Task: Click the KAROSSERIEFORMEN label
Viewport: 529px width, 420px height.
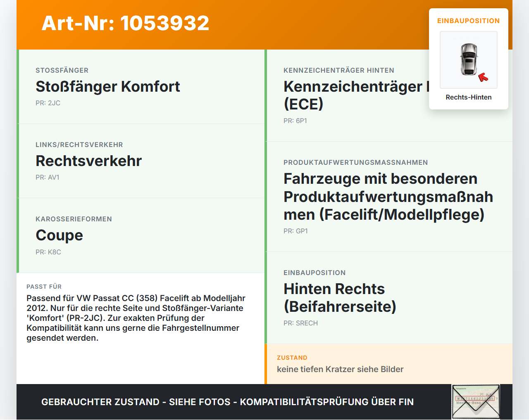Action: point(74,219)
